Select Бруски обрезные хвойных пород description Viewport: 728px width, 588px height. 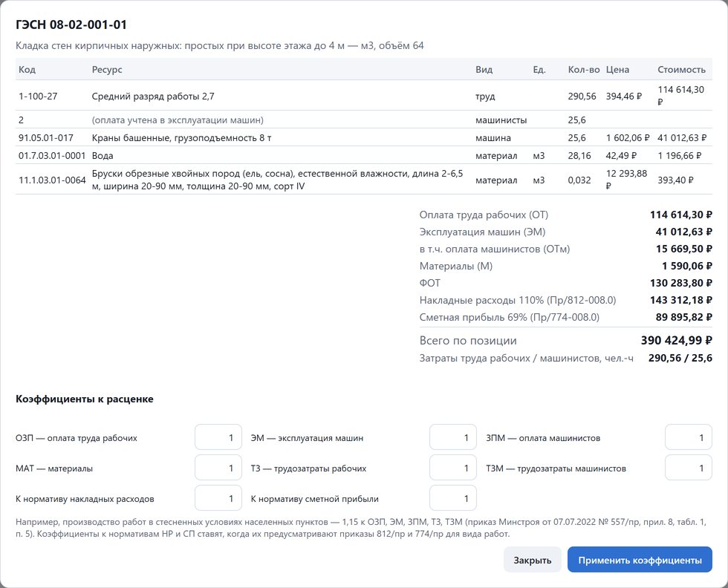[278, 180]
